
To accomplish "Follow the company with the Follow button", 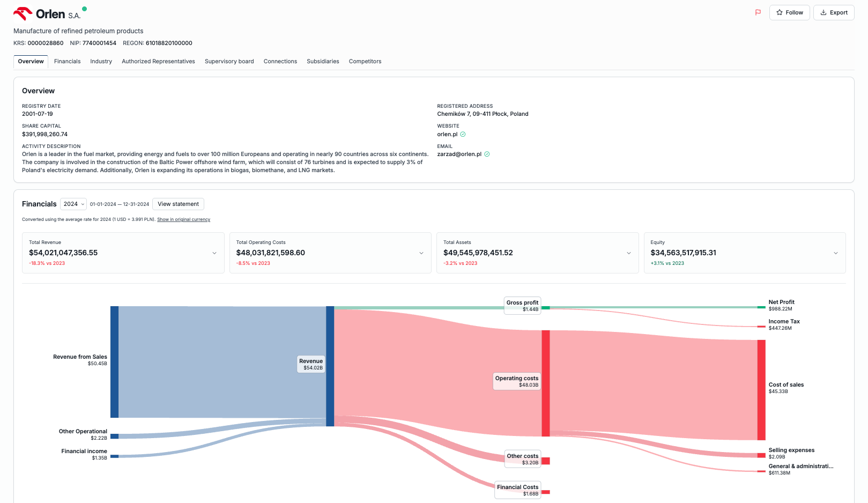I will [x=789, y=12].
